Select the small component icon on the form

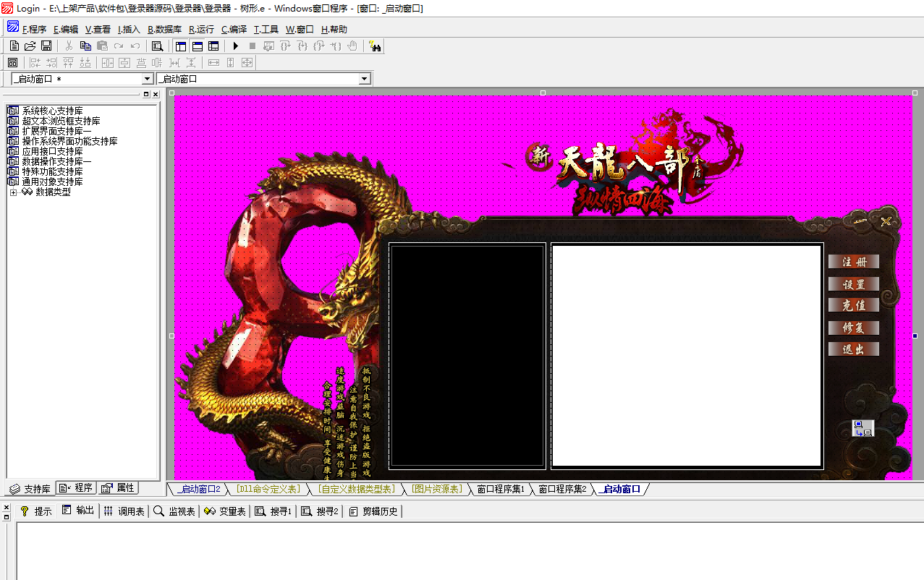(x=862, y=428)
